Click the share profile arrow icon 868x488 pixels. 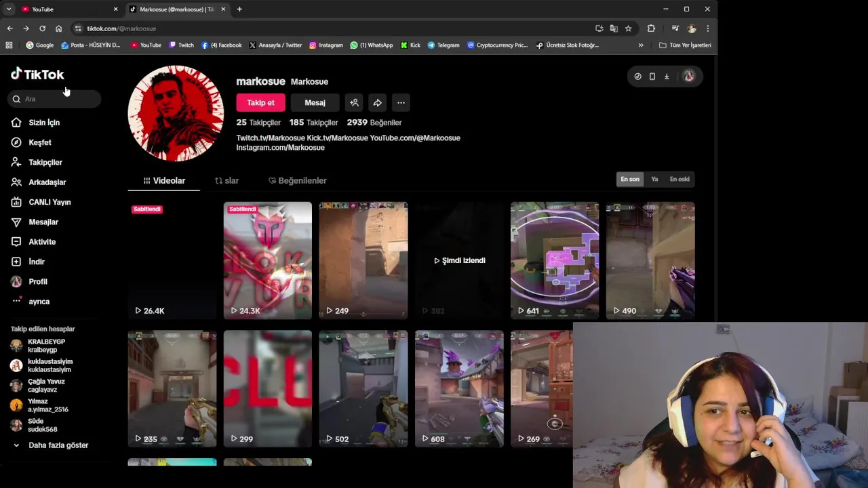(378, 102)
